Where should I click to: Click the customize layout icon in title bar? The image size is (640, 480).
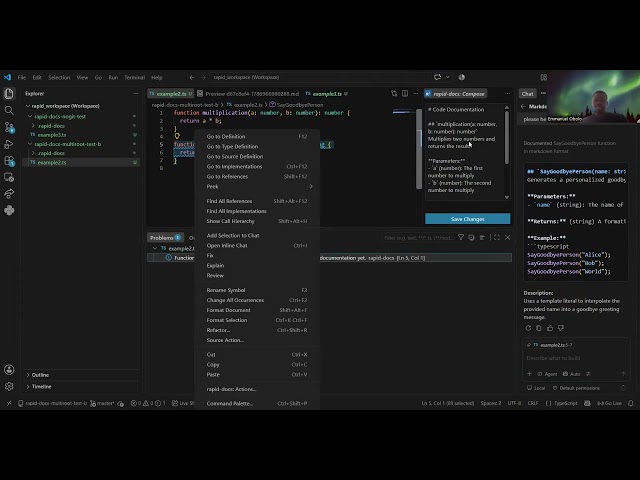544,77
